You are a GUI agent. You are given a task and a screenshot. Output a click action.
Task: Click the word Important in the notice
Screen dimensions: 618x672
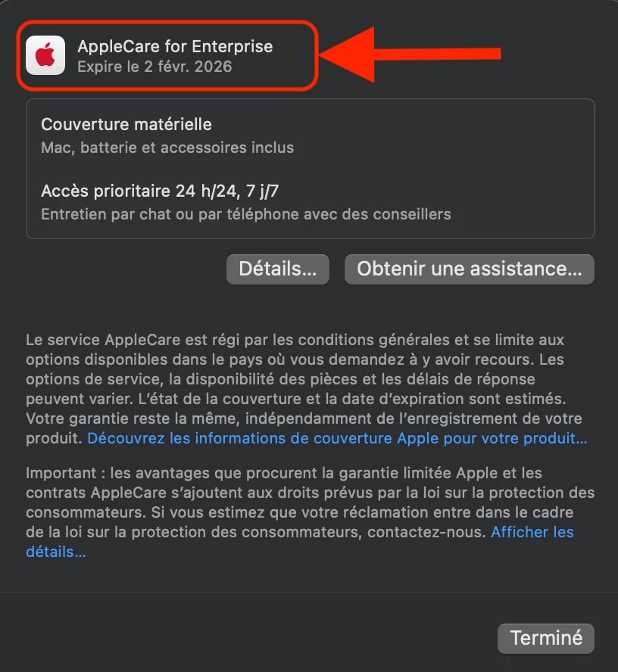coord(61,473)
